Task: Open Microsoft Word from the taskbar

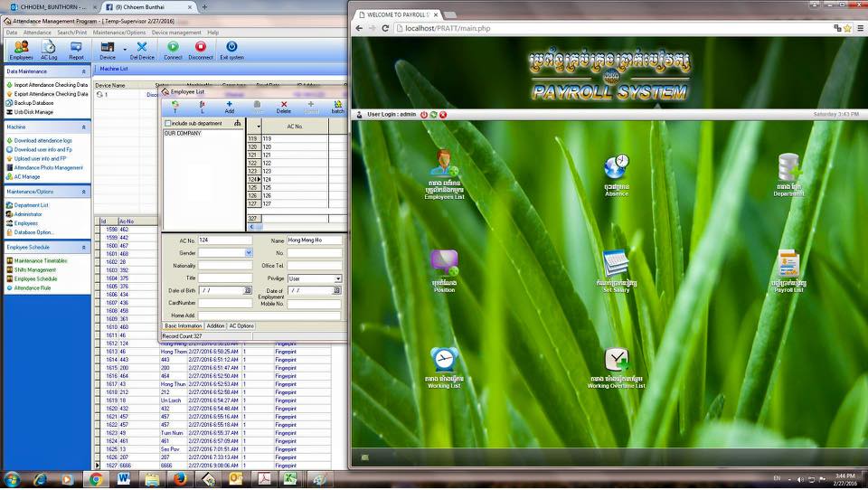Action: 124,478
